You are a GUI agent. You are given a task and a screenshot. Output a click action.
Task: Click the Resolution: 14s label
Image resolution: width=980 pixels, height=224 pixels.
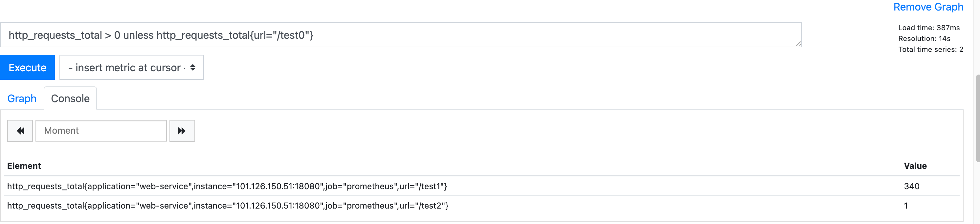coord(924,39)
